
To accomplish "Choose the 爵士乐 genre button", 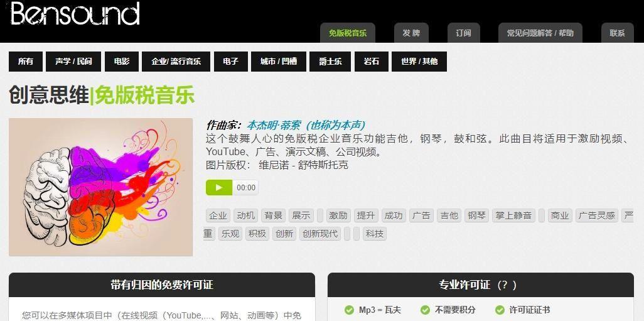I will [330, 62].
